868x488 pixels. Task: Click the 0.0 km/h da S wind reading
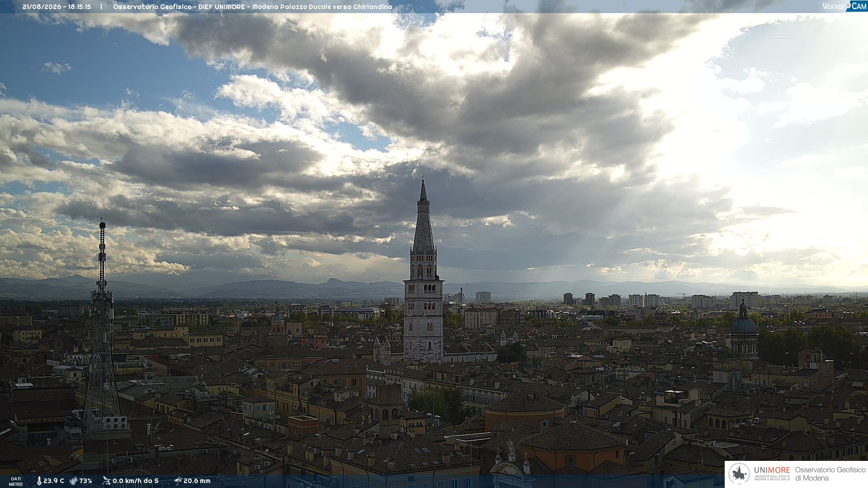click(136, 481)
